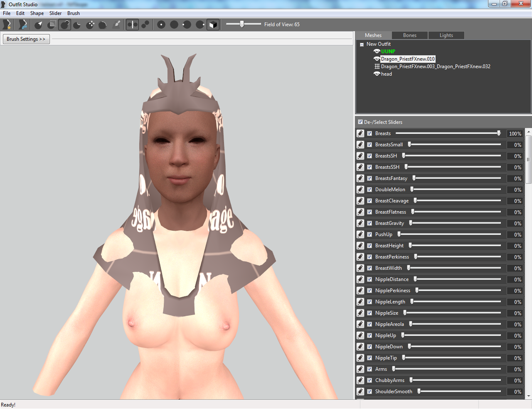Toggle the perspective cube view icon
Viewport: 532px width, 409px height.
(213, 25)
